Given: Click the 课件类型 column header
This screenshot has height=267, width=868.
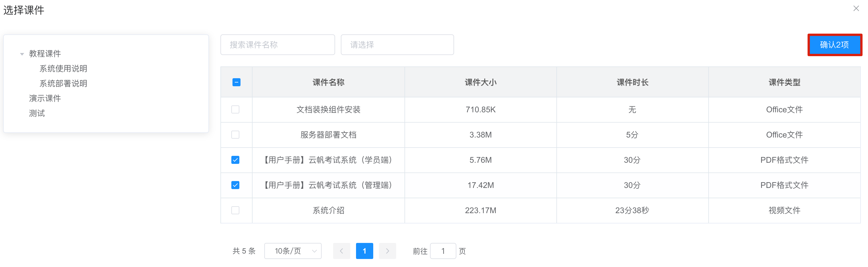Looking at the screenshot, I should tap(784, 83).
